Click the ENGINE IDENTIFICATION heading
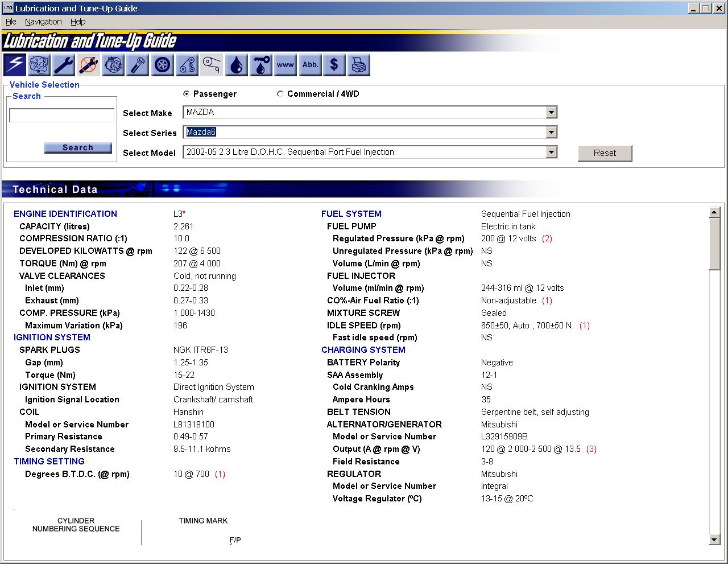 tap(65, 214)
